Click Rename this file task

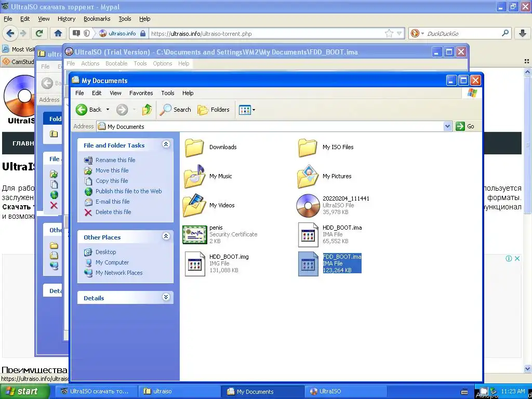(115, 160)
